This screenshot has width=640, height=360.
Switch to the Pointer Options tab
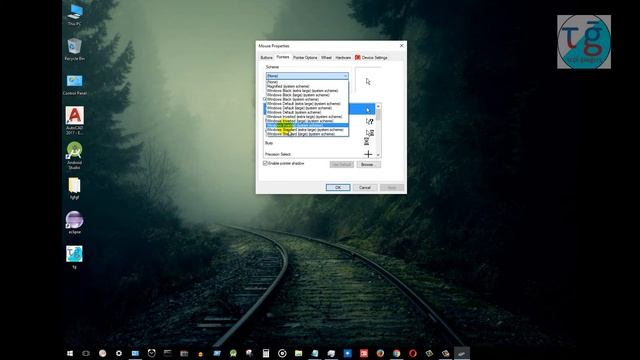coord(305,58)
